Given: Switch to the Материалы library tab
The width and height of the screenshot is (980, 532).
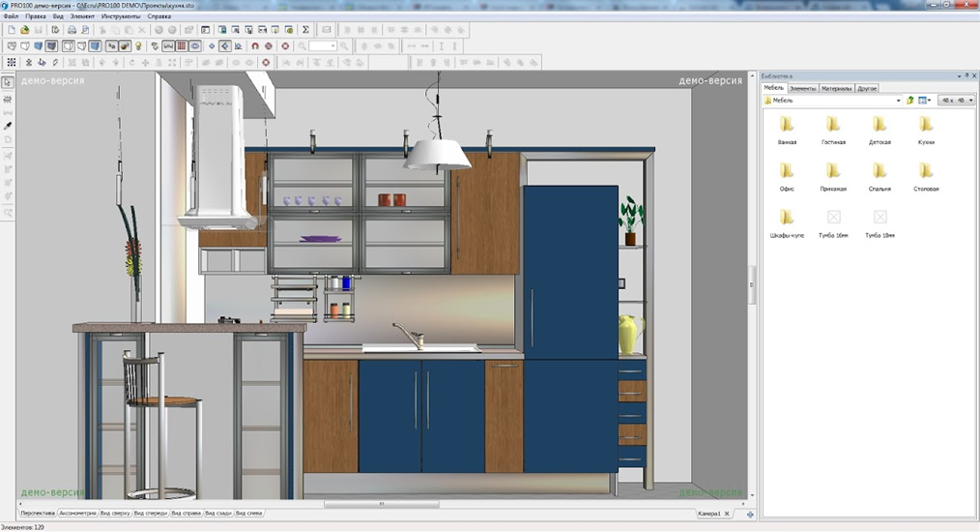Looking at the screenshot, I should [836, 88].
